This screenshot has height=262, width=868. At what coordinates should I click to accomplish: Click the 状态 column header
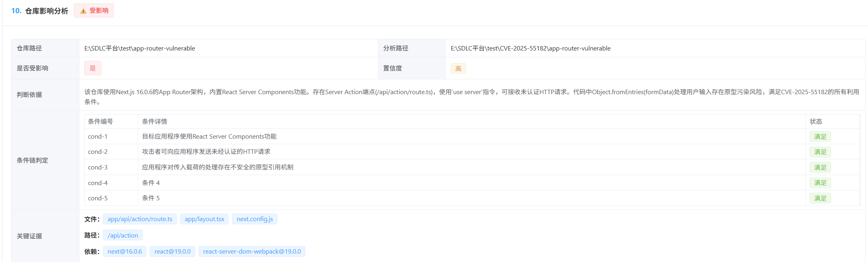coord(816,121)
